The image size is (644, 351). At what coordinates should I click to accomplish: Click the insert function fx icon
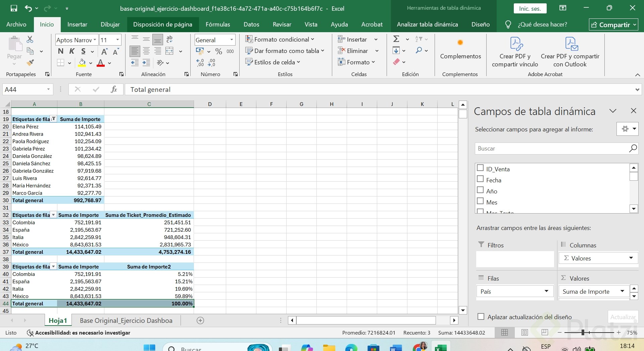tap(114, 89)
